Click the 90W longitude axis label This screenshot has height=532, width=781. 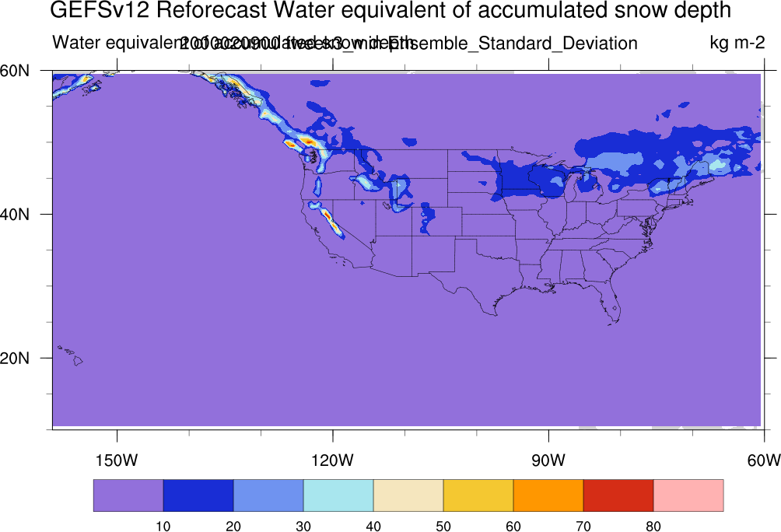pos(548,460)
